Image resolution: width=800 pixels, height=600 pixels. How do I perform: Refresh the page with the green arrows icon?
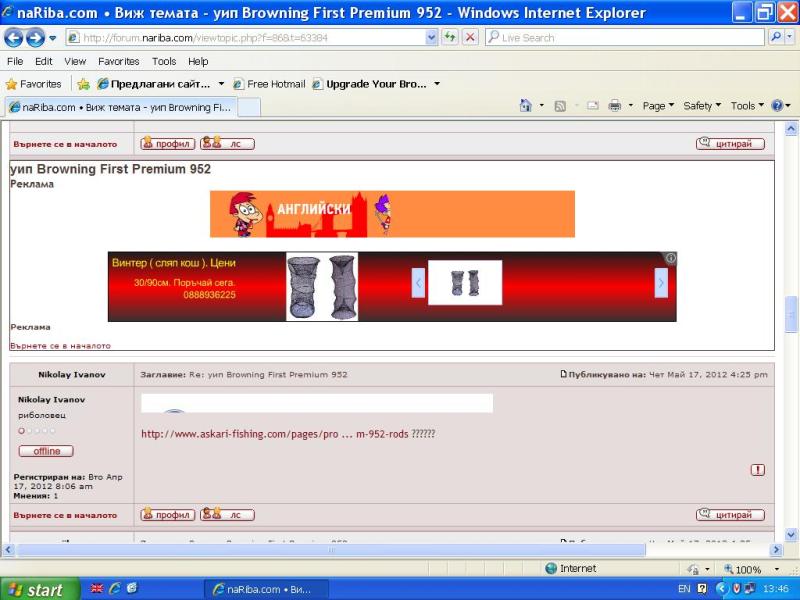[x=450, y=37]
